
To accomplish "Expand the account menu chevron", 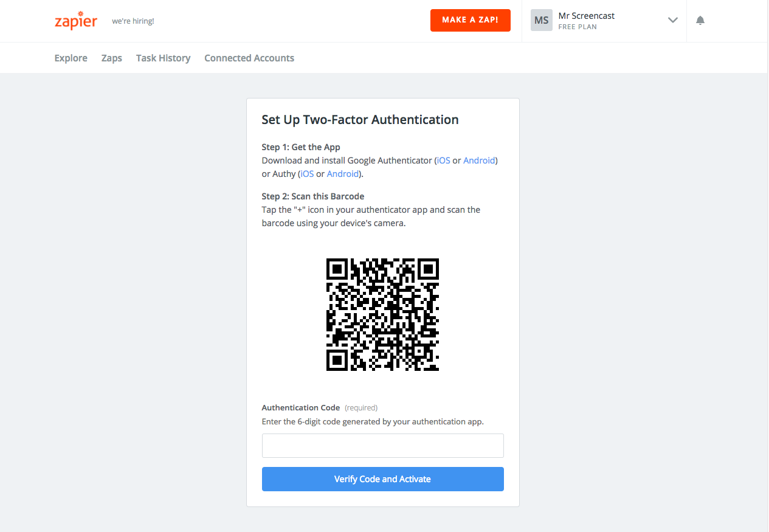I will (672, 20).
